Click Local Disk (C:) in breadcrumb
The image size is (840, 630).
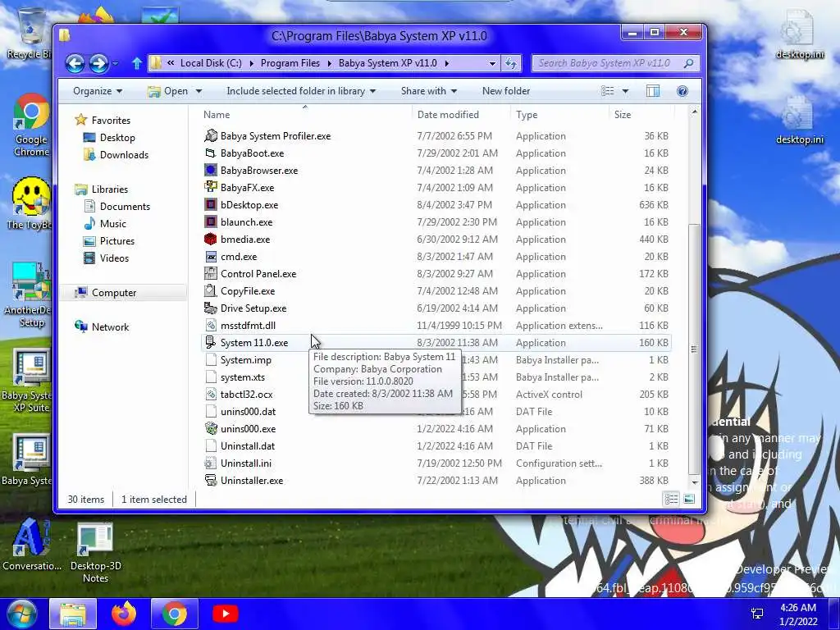coord(211,63)
